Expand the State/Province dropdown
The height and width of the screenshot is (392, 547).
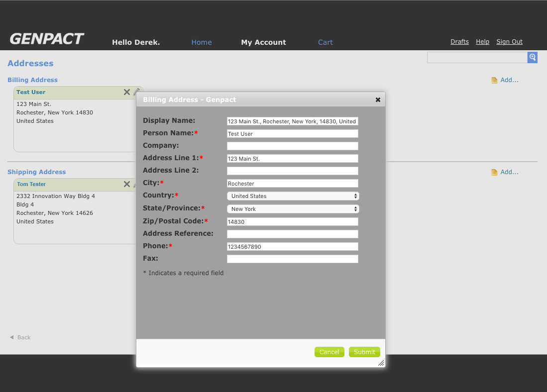point(293,209)
